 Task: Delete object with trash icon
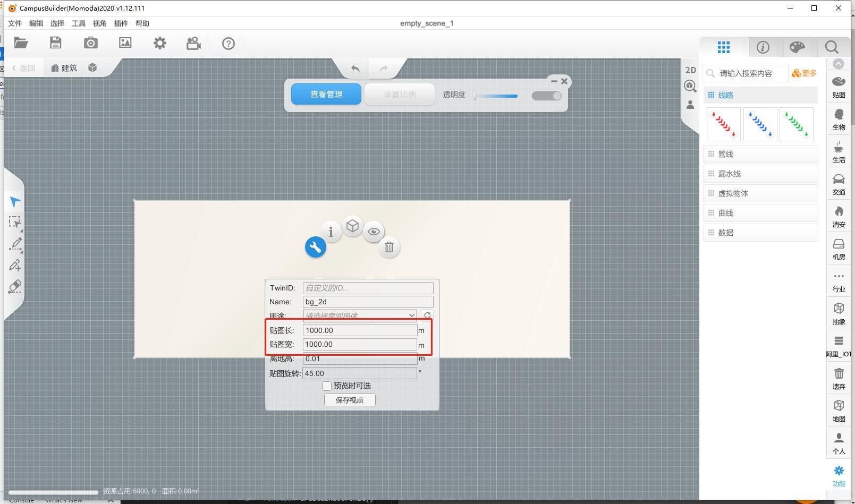click(389, 247)
